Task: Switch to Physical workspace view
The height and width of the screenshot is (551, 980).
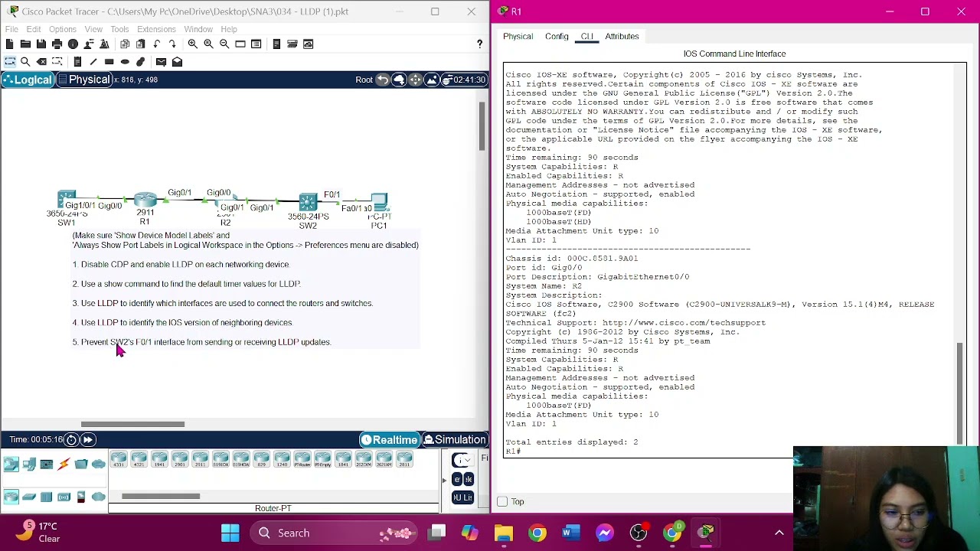Action: pos(83,80)
